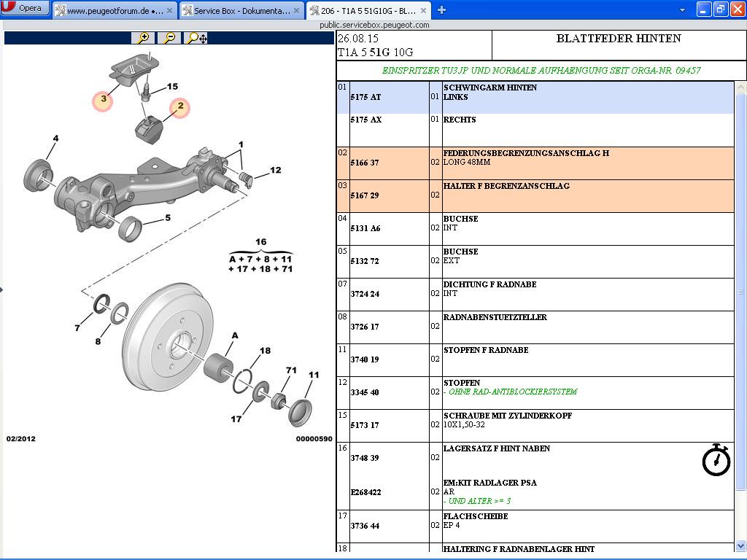
Task: Click the zoom-and-pan magnifier icon
Action: [x=196, y=38]
